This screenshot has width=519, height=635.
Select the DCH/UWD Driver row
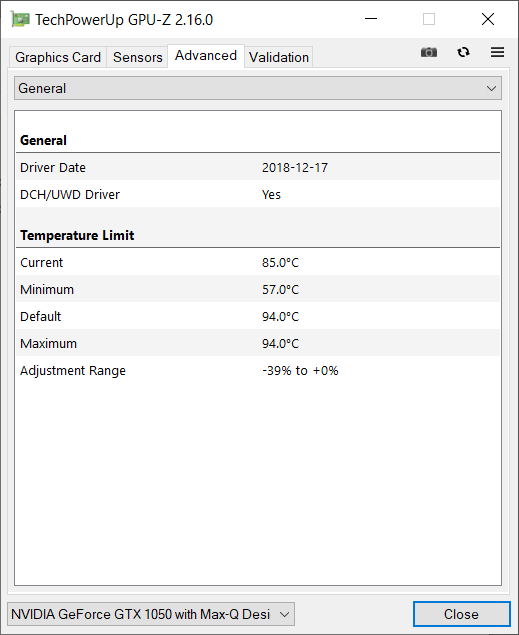point(258,195)
